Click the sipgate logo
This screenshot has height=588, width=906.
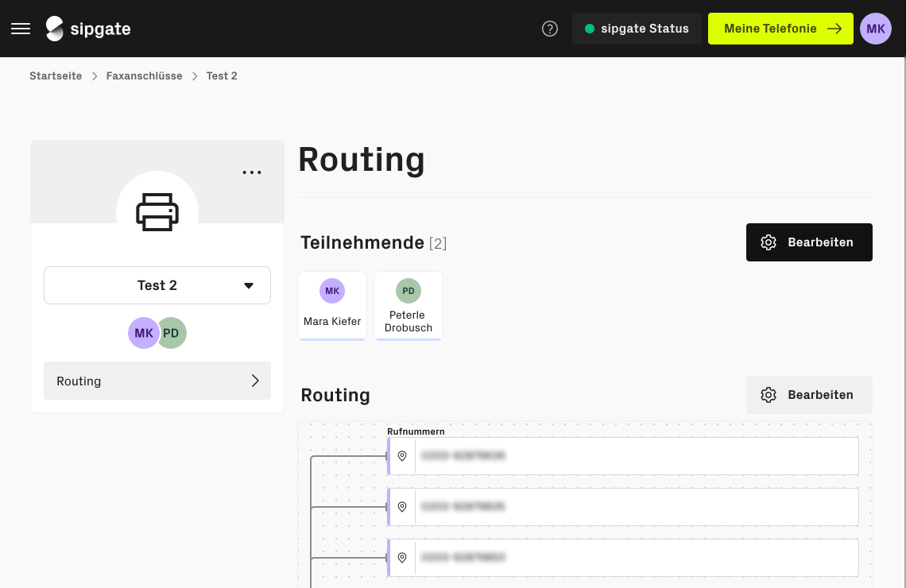[88, 29]
